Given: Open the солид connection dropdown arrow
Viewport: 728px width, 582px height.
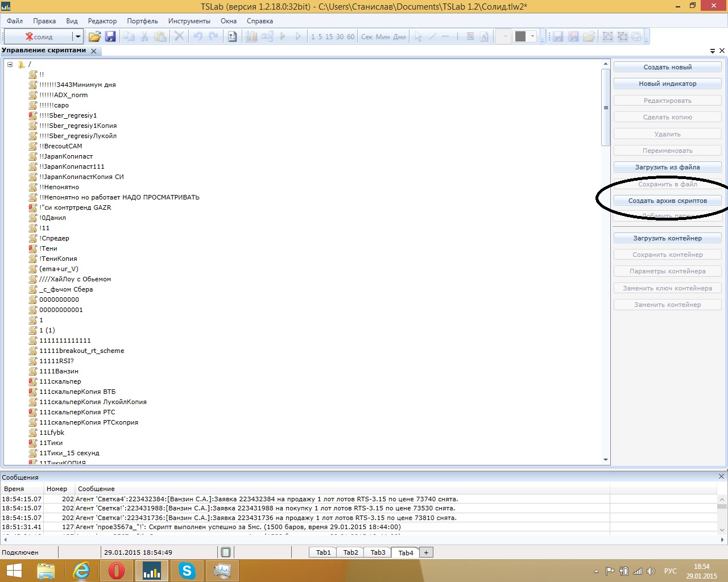Looking at the screenshot, I should pyautogui.click(x=78, y=37).
